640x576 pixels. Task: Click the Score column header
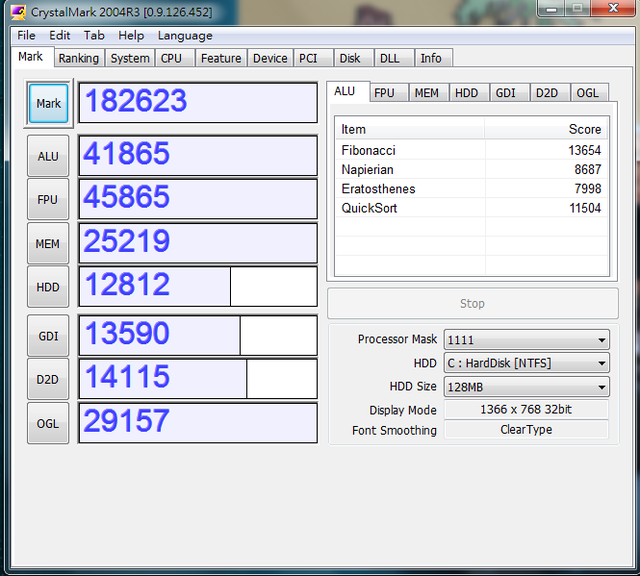(546, 129)
